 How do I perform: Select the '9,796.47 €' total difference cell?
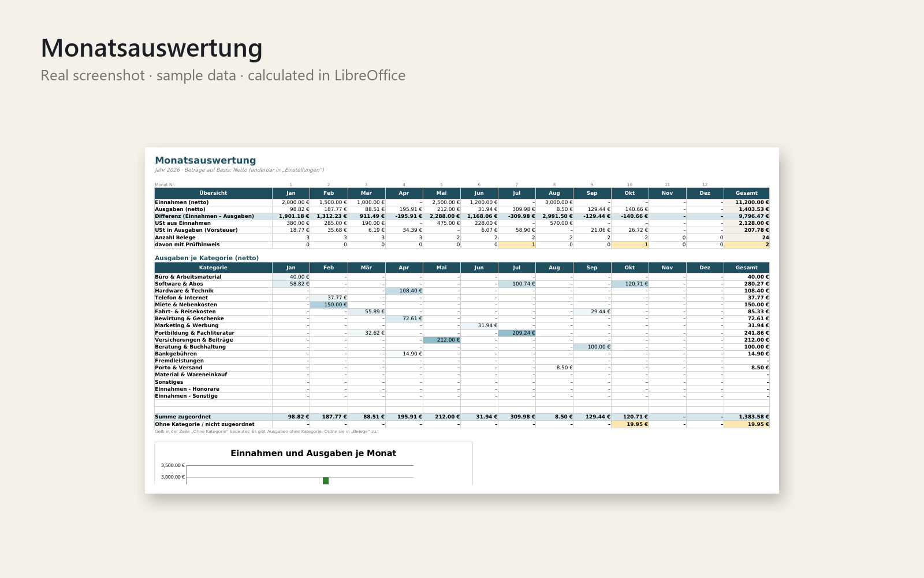[x=747, y=216]
